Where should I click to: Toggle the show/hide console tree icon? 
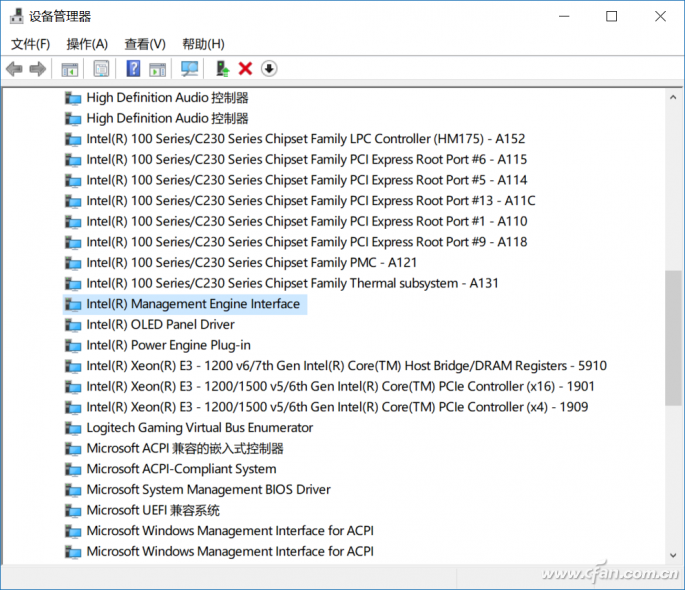click(x=69, y=69)
